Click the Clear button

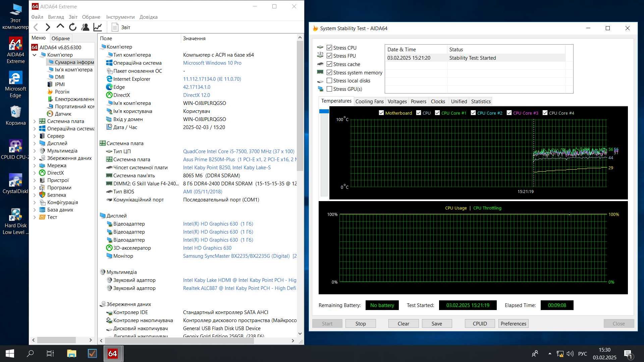403,323
